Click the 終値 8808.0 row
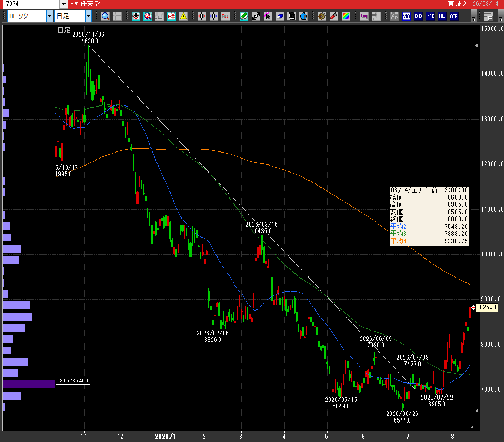 [x=429, y=219]
